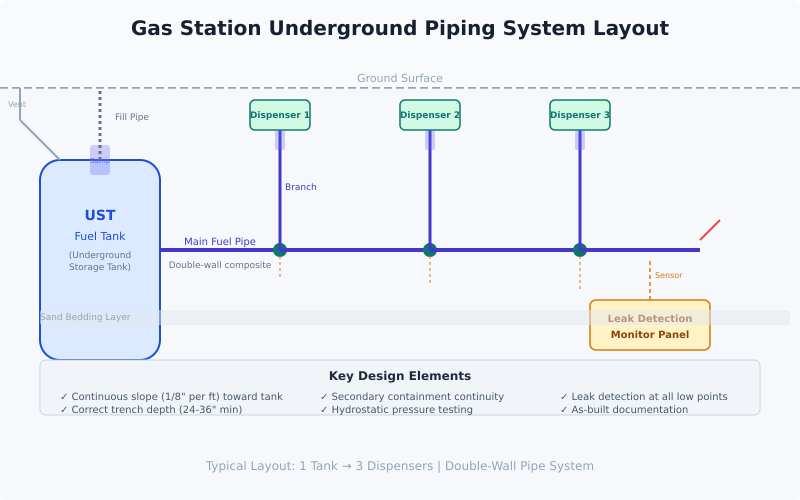
Task: Click 'Secondary containment continuity' item
Action: [412, 396]
